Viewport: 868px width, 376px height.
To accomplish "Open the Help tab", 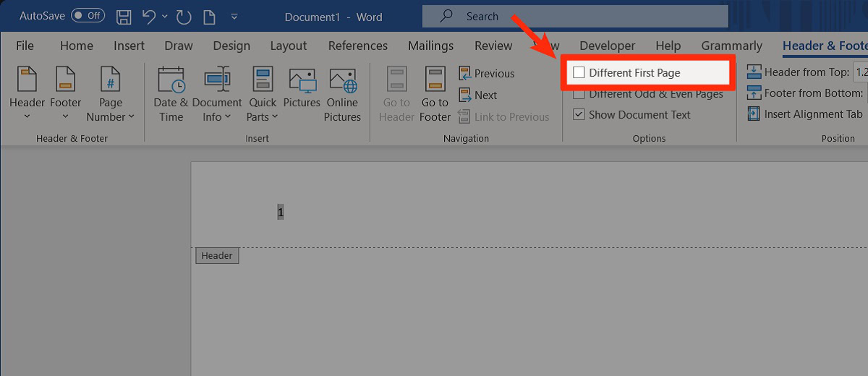I will 668,46.
